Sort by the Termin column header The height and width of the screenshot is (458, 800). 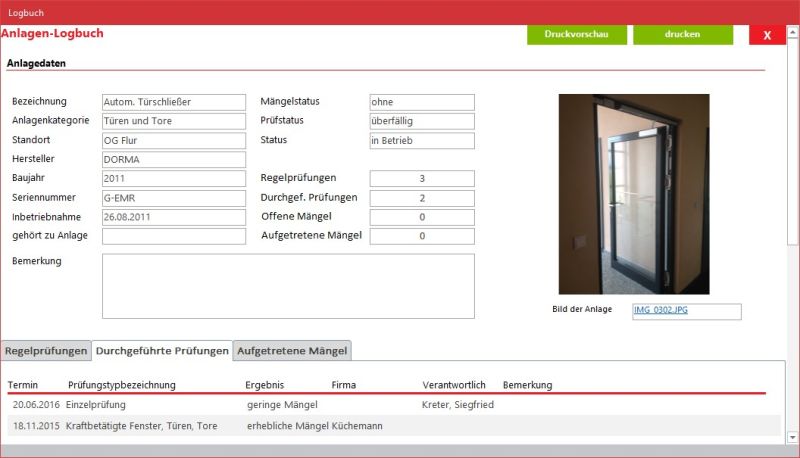click(x=23, y=385)
